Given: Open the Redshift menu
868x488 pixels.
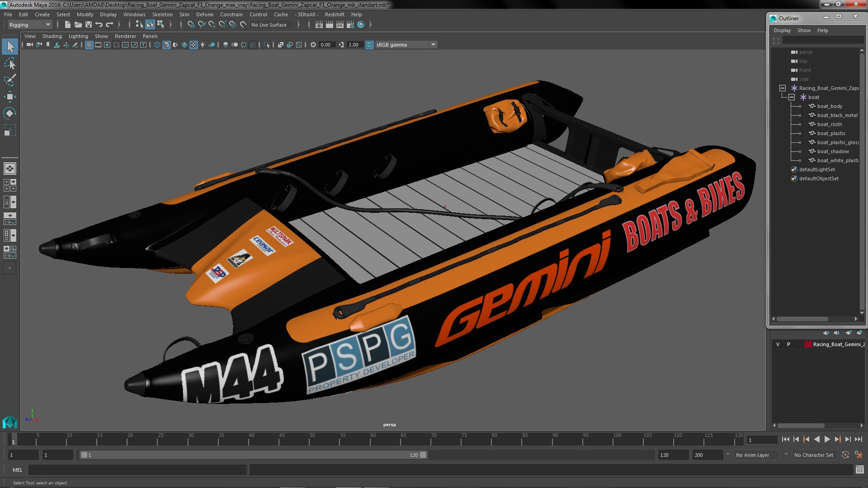Looking at the screenshot, I should (335, 14).
